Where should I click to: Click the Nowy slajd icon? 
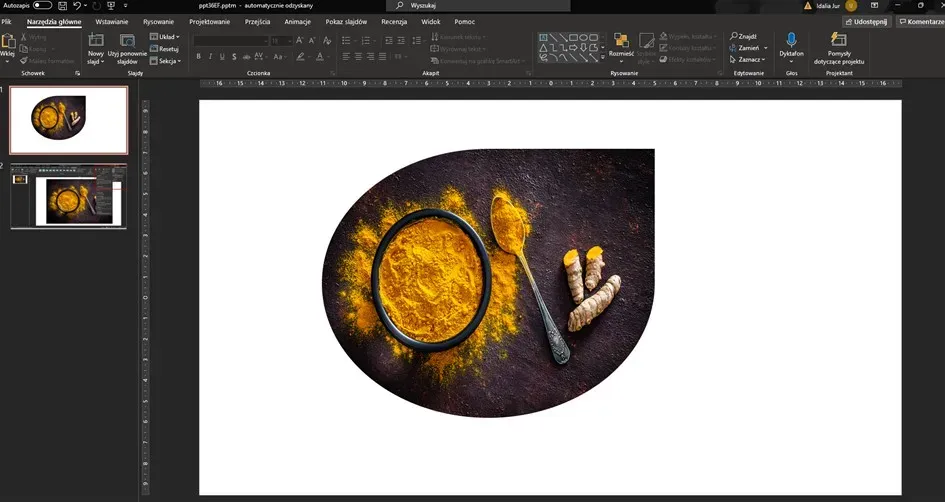coord(96,40)
